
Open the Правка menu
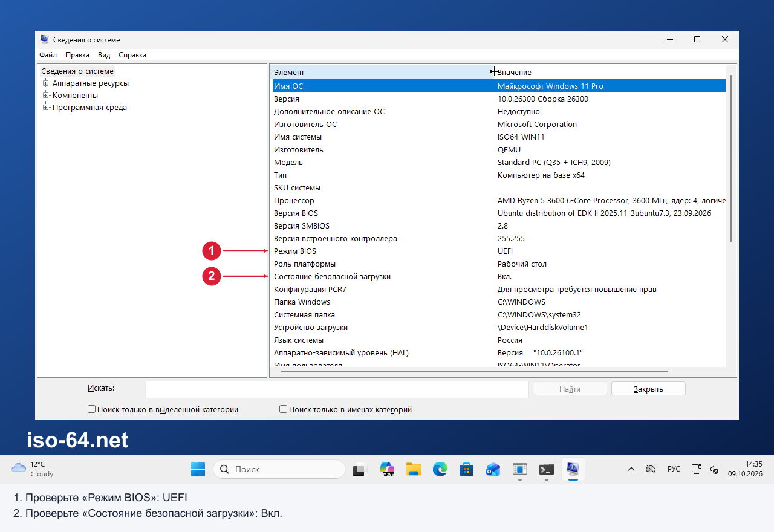pos(77,55)
